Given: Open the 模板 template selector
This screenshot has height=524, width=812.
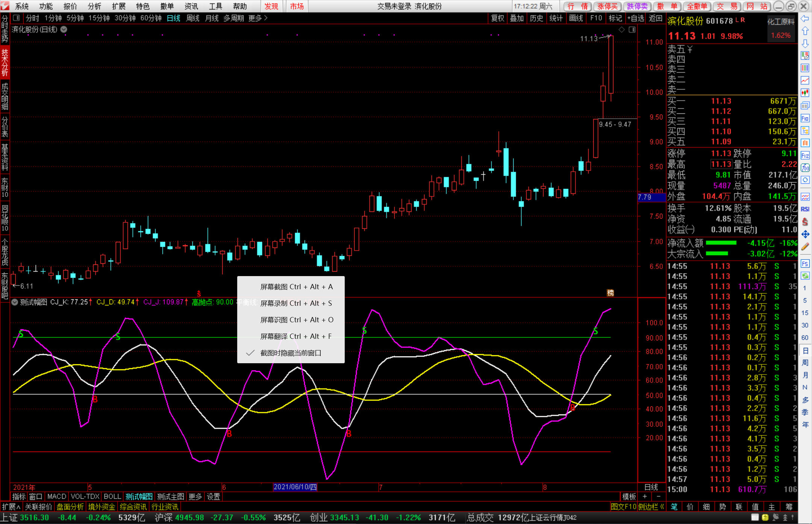Looking at the screenshot, I should coord(629,497).
